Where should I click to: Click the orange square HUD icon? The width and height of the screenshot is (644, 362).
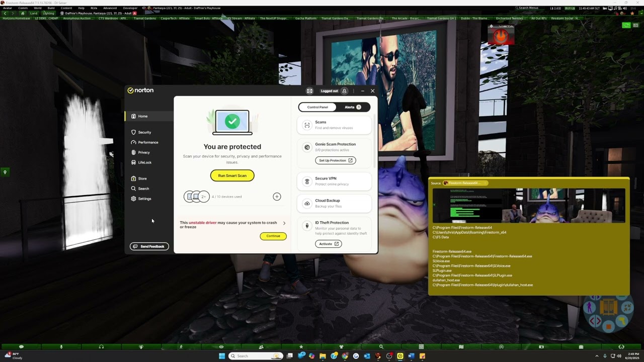click(608, 327)
